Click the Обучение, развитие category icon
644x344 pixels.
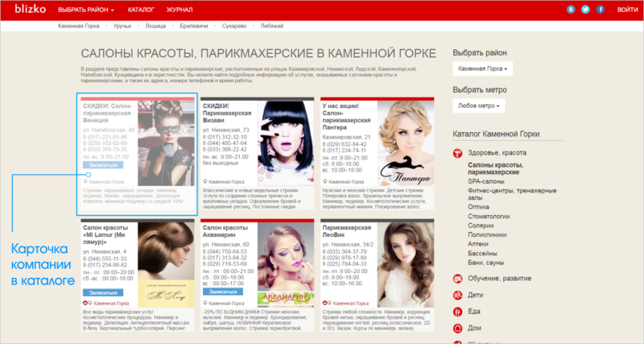458,278
